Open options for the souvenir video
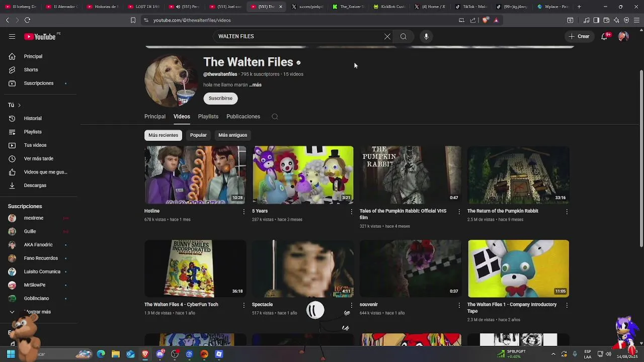The image size is (644, 362). [459, 305]
